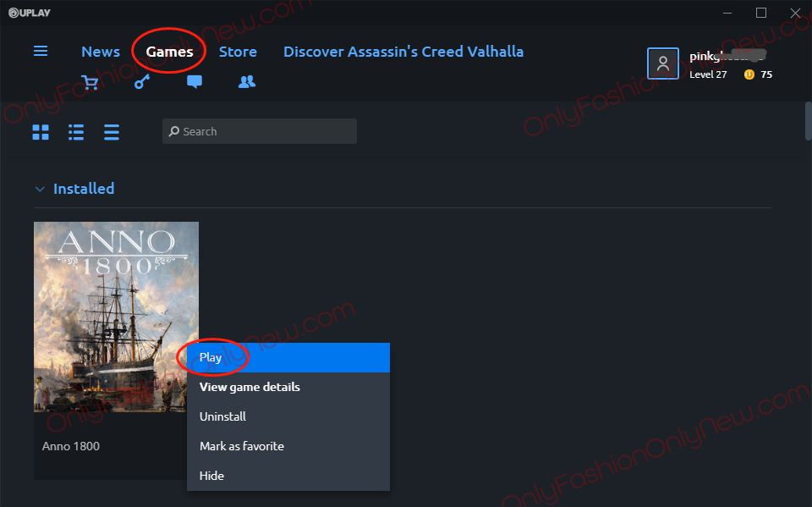
Task: Select View game details menu entry
Action: [x=288, y=388]
